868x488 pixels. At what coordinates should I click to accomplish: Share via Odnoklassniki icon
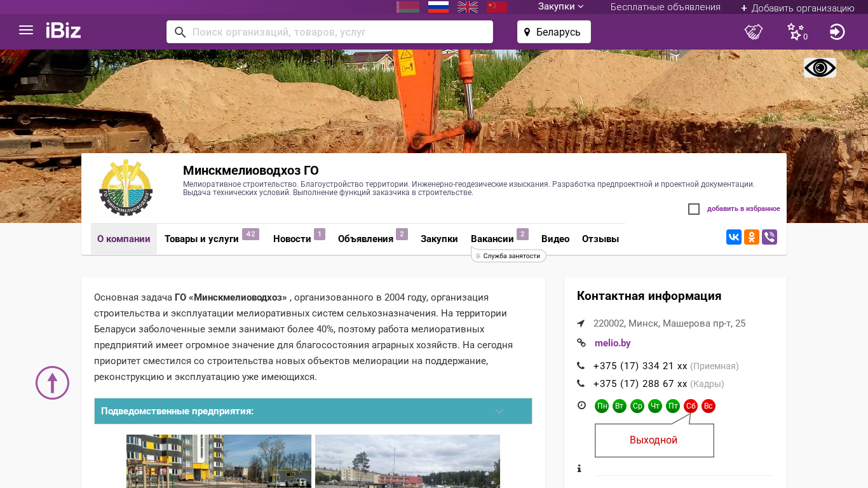pyautogui.click(x=752, y=237)
